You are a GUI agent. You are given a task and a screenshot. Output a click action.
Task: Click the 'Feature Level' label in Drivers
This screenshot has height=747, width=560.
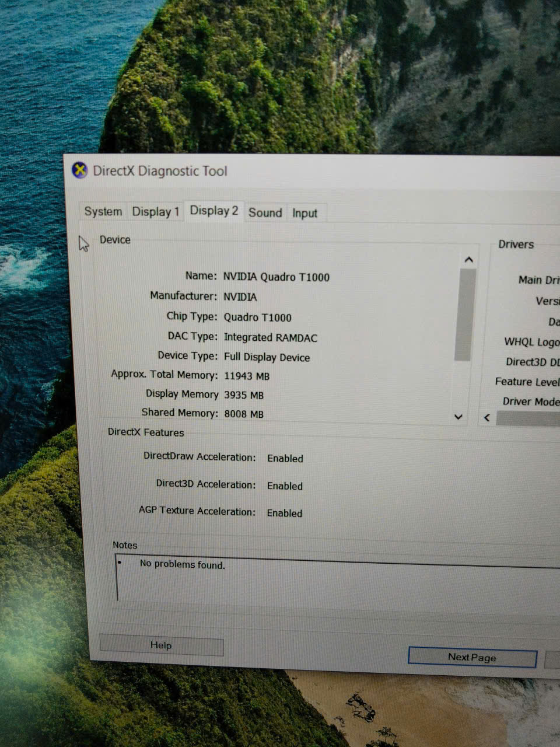click(x=527, y=382)
